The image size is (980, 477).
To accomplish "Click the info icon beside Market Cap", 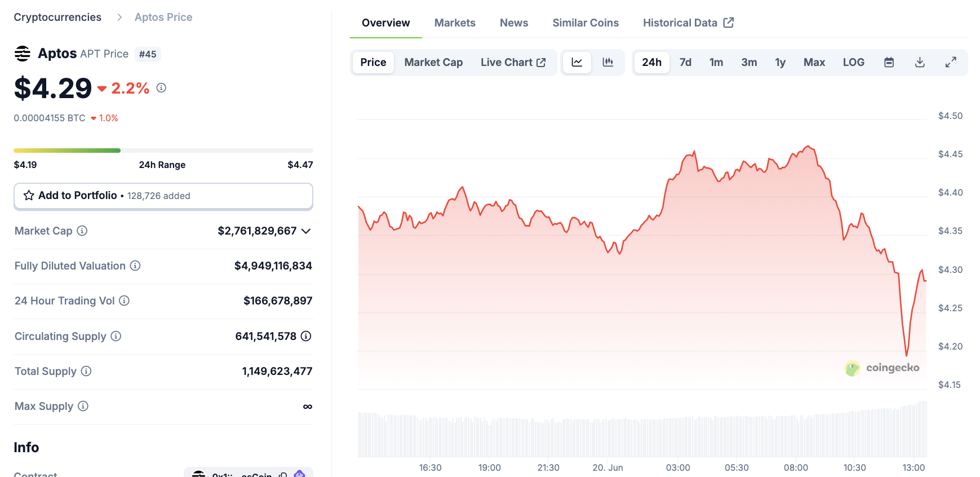I will click(82, 231).
